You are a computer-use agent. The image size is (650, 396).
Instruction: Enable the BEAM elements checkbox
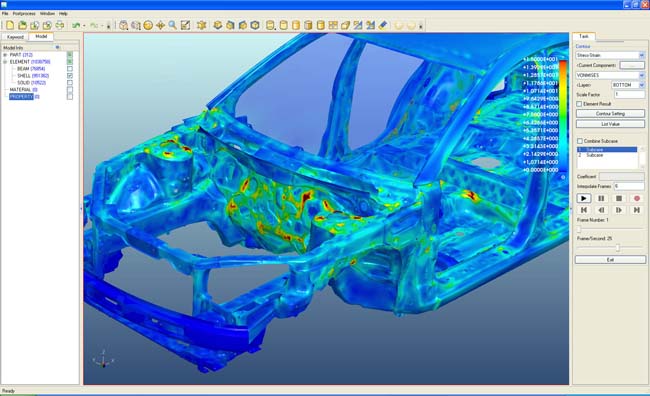(x=70, y=69)
